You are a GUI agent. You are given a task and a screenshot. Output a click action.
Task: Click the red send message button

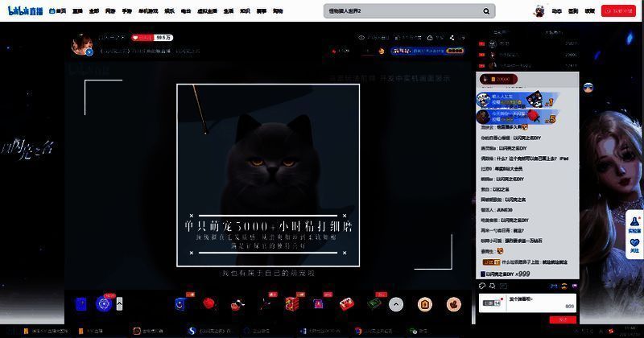[563, 319]
